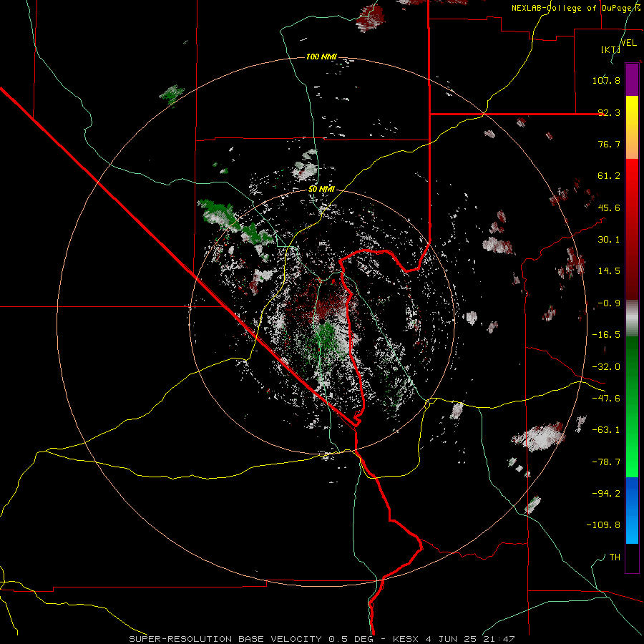Click the -0.9 legend value
Image resolution: width=644 pixels, height=644 pixels.
609,303
